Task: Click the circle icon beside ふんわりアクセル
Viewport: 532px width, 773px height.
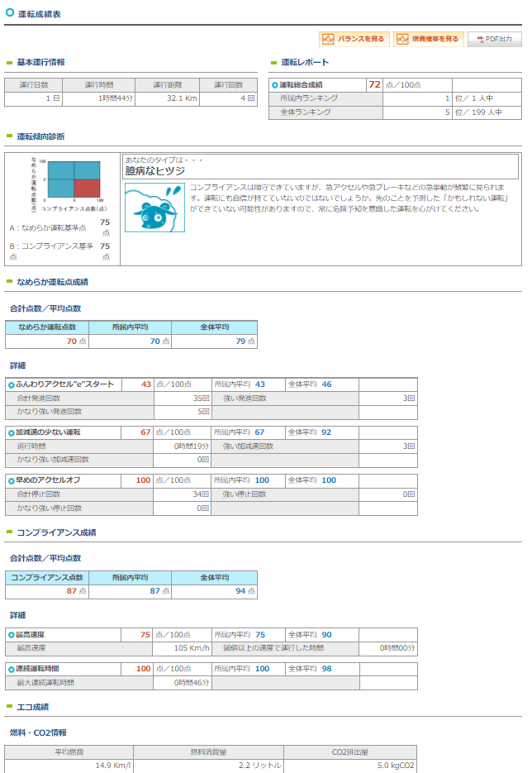Action: (x=12, y=385)
